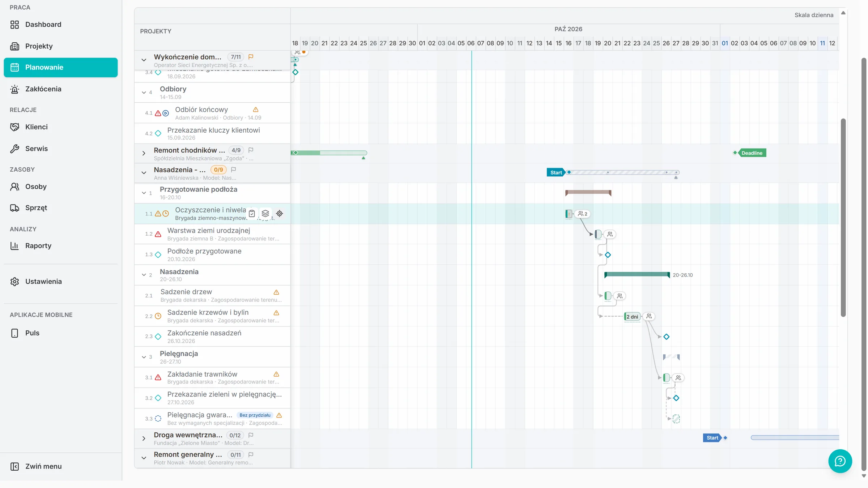
Task: Click the Osoby person icon
Action: tap(14, 187)
